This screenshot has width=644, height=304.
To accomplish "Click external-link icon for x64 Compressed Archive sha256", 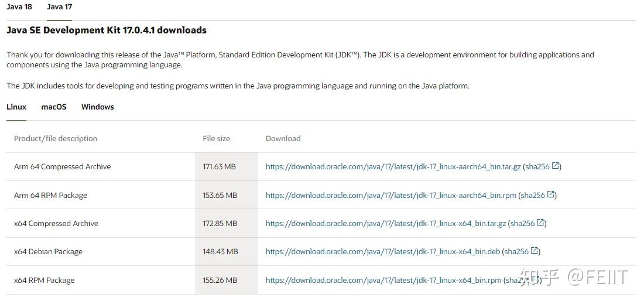I will tap(540, 223).
